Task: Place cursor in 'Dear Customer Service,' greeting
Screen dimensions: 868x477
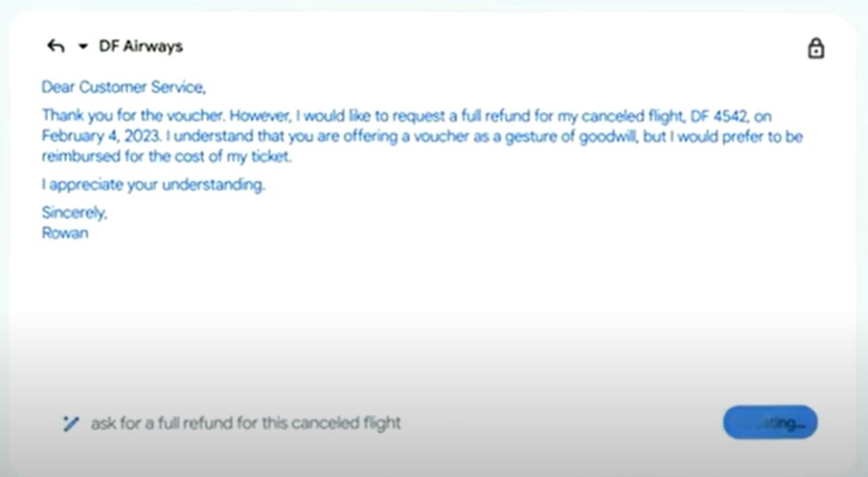Action: point(123,87)
